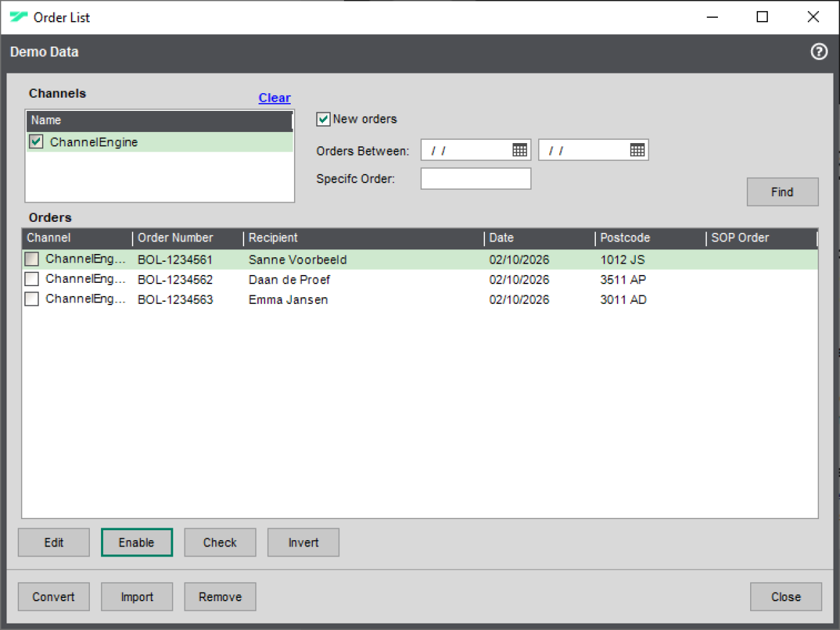840x630 pixels.
Task: Click order number BOL-1234563
Action: tap(175, 300)
